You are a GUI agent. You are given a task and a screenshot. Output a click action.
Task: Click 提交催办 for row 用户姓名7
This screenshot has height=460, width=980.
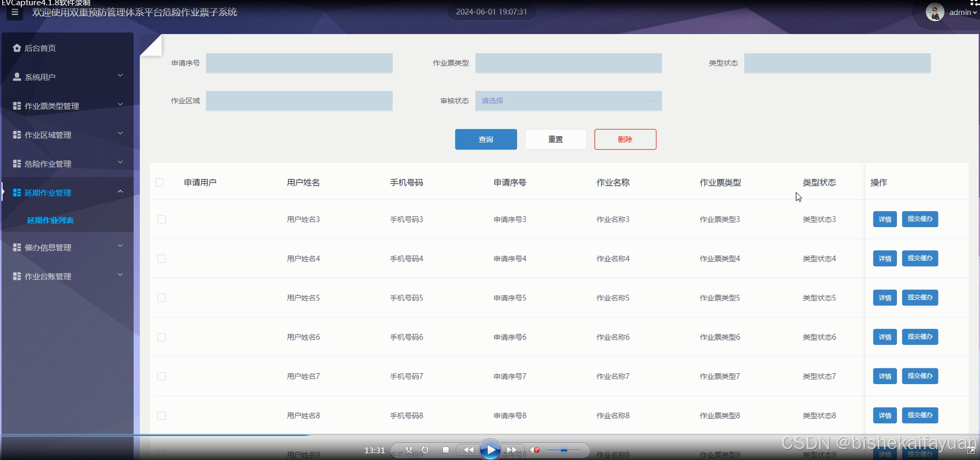920,376
